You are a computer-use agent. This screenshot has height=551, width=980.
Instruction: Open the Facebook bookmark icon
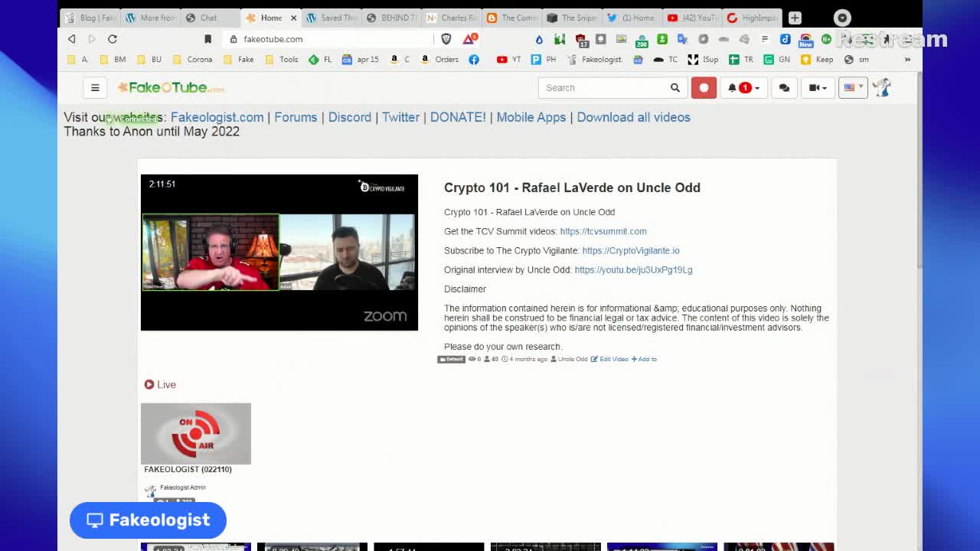(474, 59)
